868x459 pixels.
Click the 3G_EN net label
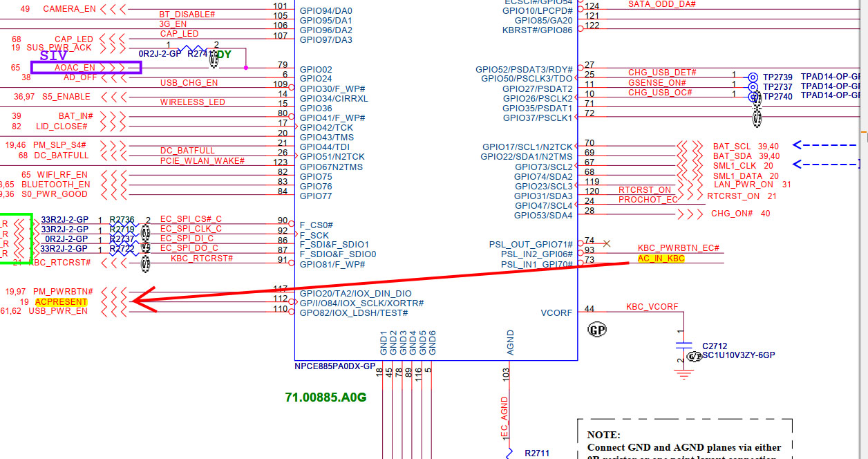coord(173,24)
